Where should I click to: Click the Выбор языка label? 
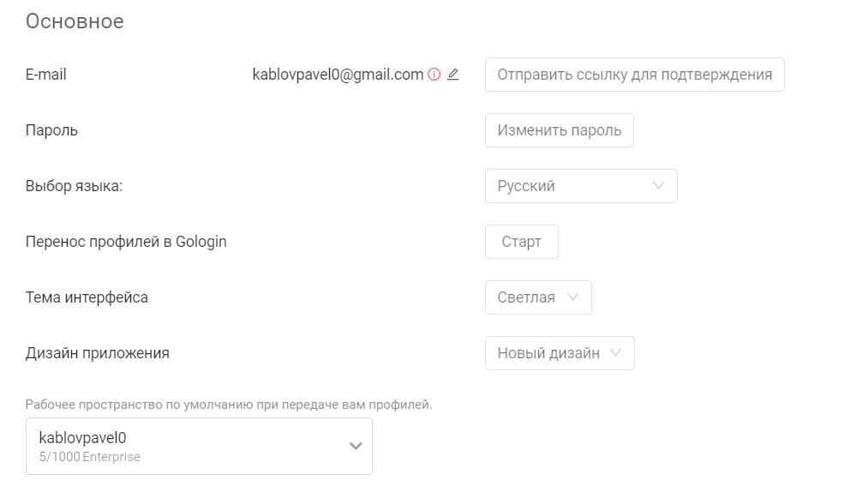(74, 186)
